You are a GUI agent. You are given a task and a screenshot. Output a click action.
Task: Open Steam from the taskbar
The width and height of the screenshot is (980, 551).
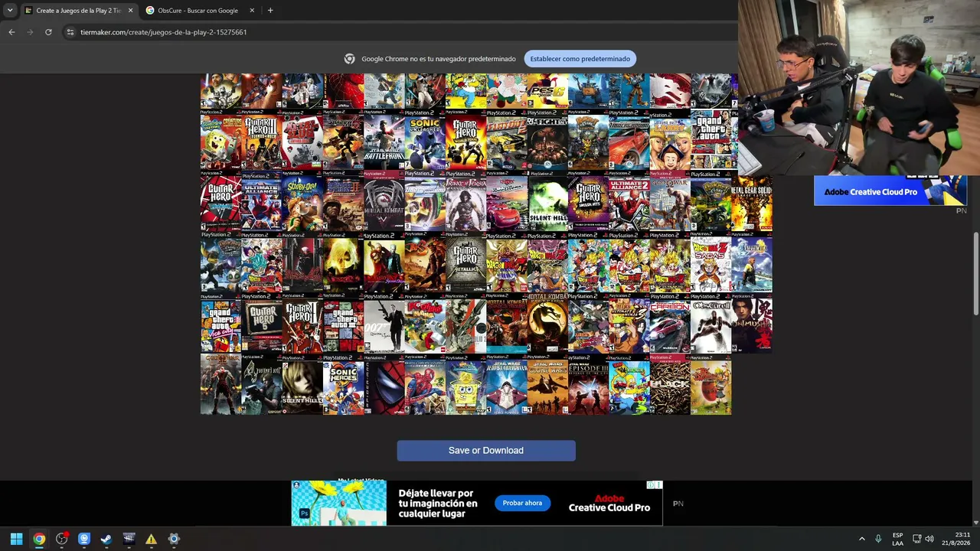pyautogui.click(x=106, y=539)
